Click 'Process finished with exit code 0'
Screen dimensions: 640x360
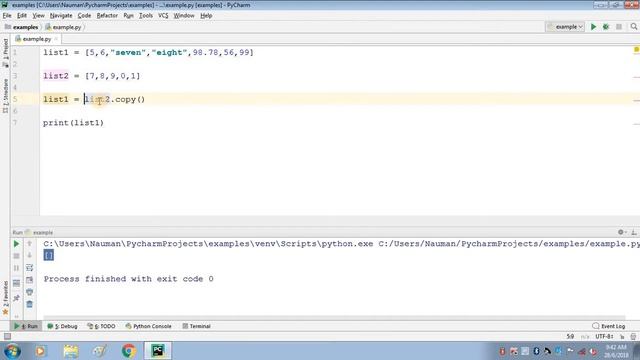129,279
